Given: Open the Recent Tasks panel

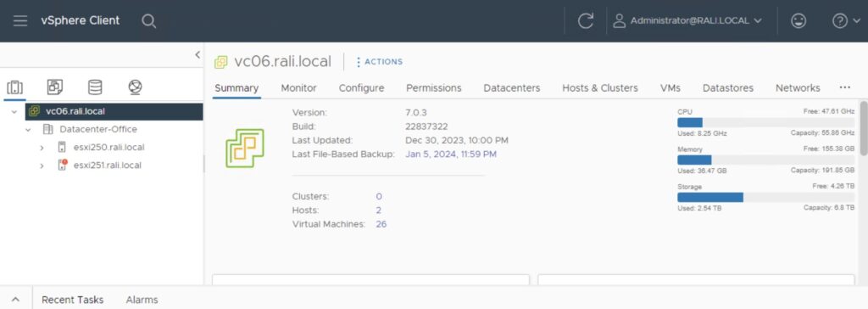Looking at the screenshot, I should [73, 300].
